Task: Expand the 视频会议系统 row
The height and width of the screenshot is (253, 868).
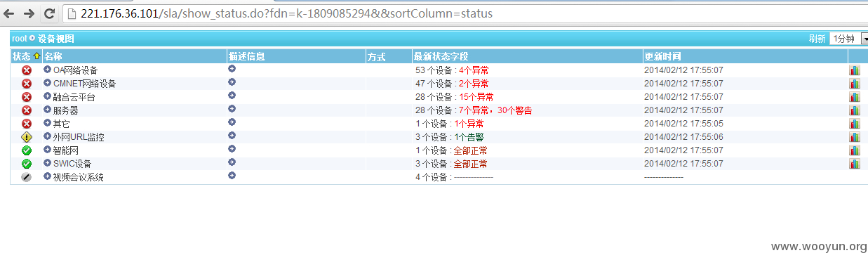Action: 48,176
